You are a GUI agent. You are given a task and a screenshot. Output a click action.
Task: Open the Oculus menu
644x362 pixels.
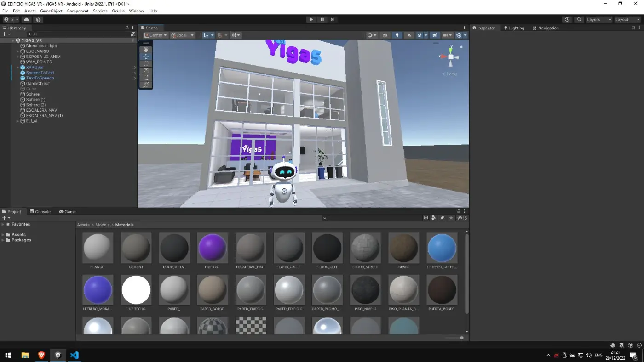(x=118, y=11)
